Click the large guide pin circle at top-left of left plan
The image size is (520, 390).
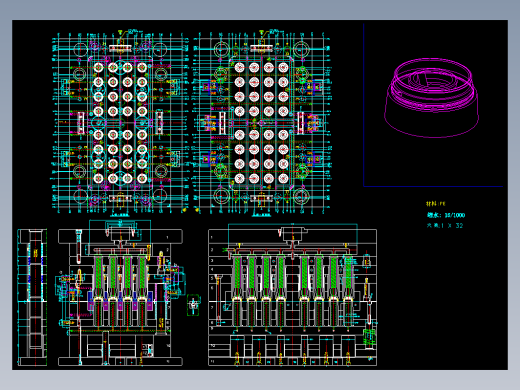pyautogui.click(x=80, y=50)
